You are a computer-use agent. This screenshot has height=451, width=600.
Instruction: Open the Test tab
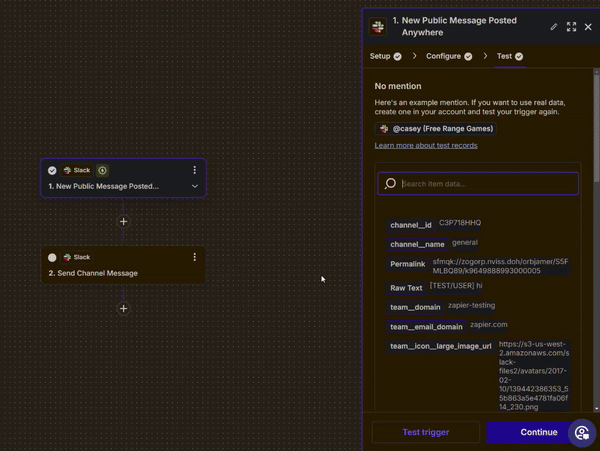[x=510, y=56]
